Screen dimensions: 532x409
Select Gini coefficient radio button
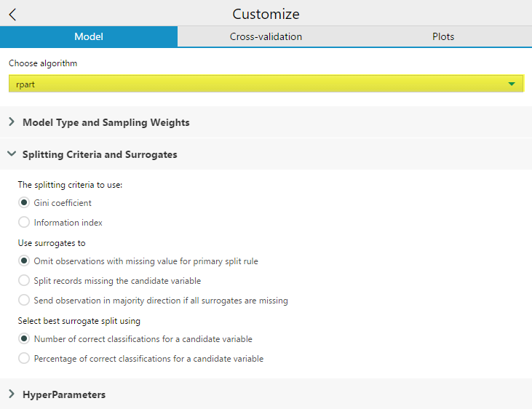click(x=25, y=203)
